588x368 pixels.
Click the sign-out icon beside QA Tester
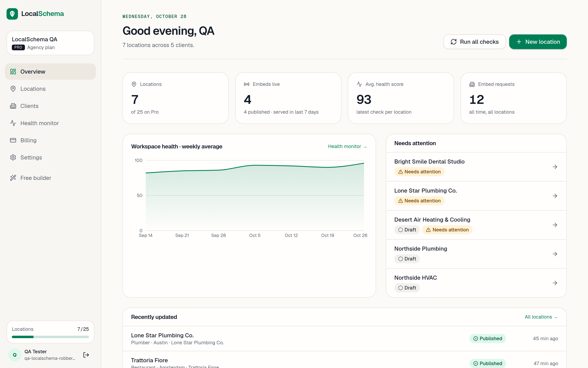pyautogui.click(x=86, y=355)
